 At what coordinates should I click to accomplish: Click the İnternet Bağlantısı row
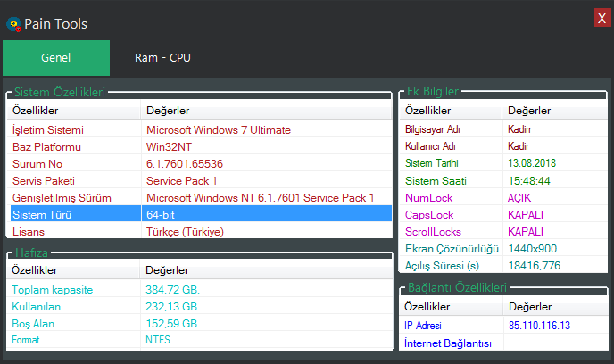503,343
